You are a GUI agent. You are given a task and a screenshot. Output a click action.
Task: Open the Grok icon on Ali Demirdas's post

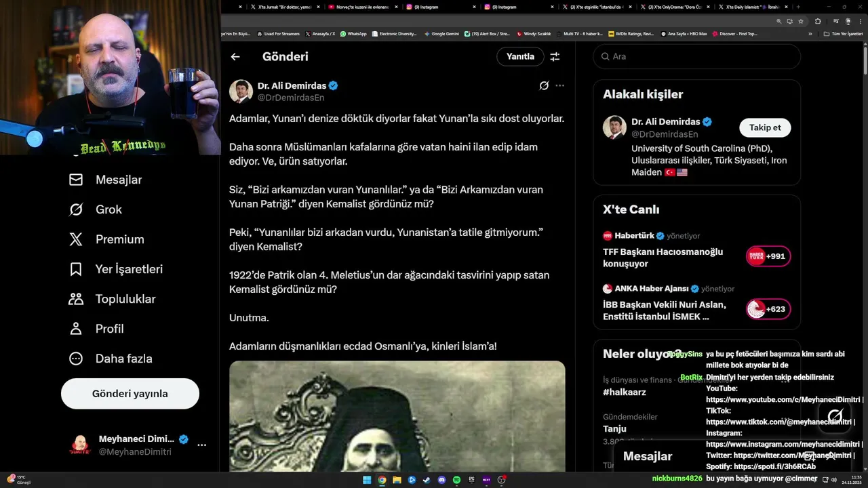click(544, 85)
